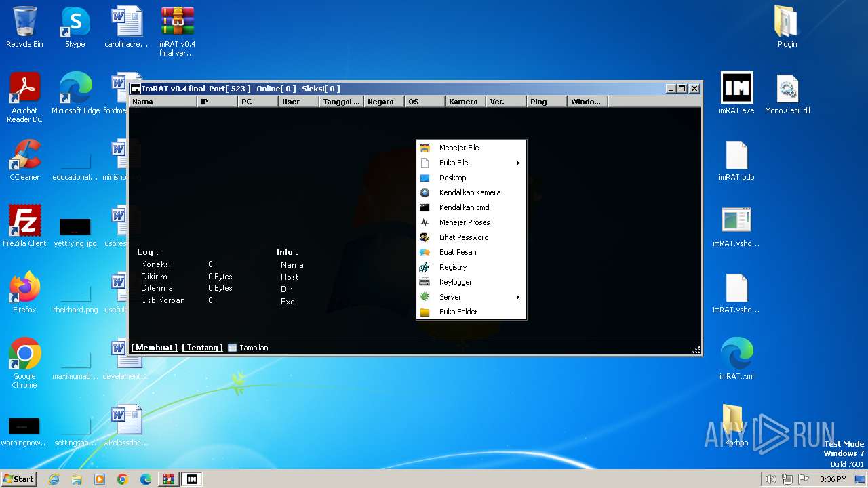This screenshot has height=488, width=868.
Task: Click the Keylogger keyboard icon
Action: [425, 282]
